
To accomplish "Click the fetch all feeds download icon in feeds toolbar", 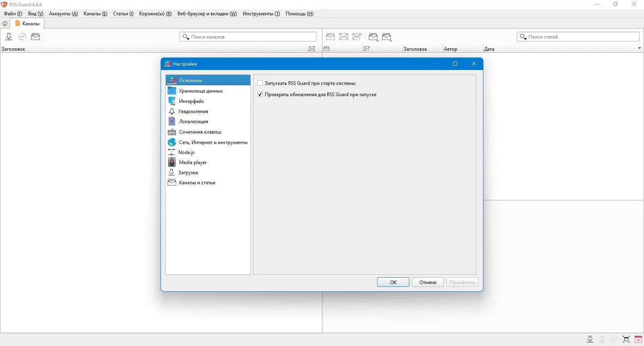I will [9, 37].
